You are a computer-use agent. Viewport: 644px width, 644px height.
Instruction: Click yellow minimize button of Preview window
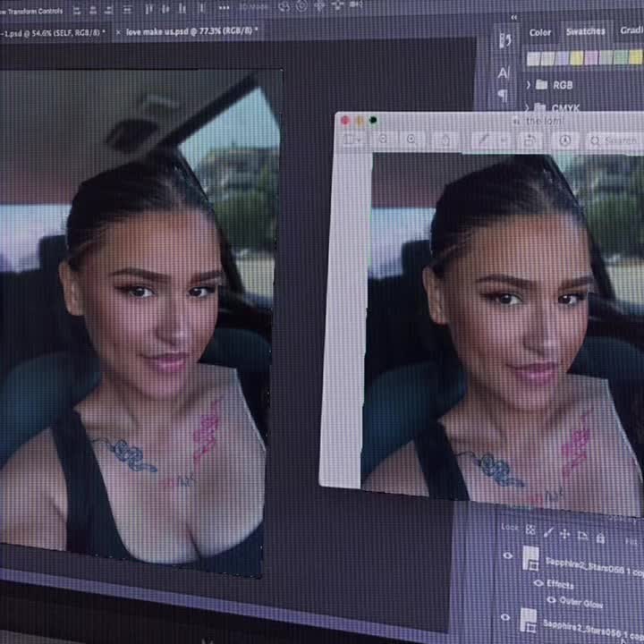[x=360, y=121]
